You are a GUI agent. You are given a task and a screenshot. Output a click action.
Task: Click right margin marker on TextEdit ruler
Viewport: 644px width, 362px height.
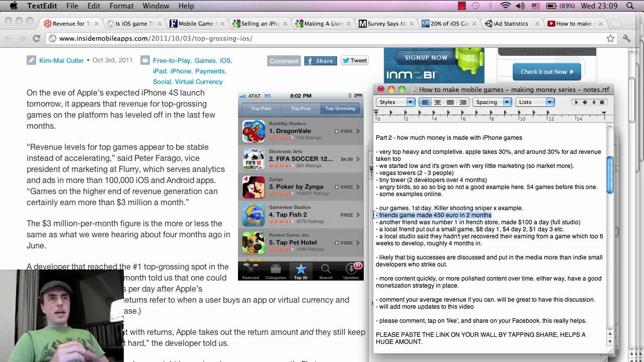(x=604, y=113)
